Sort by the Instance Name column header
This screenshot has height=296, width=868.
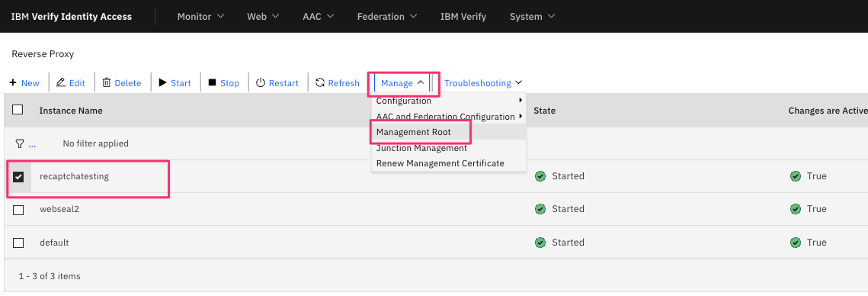(x=71, y=111)
